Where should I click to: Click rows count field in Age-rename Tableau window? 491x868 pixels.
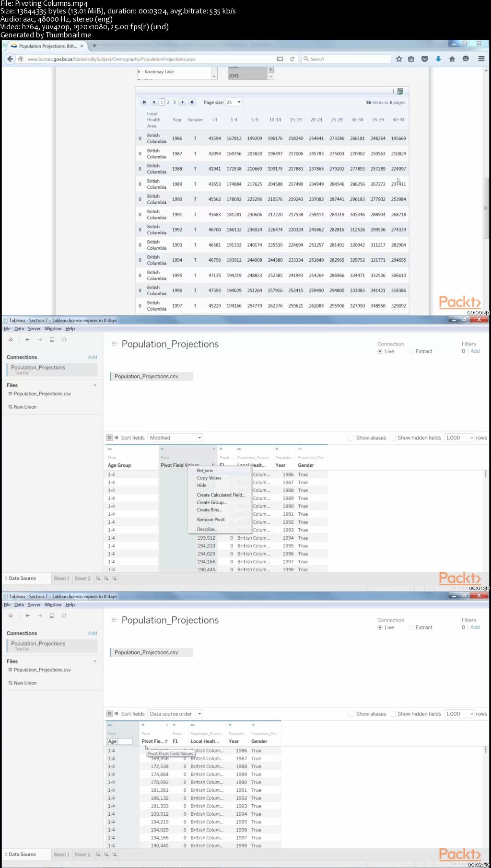(x=459, y=714)
